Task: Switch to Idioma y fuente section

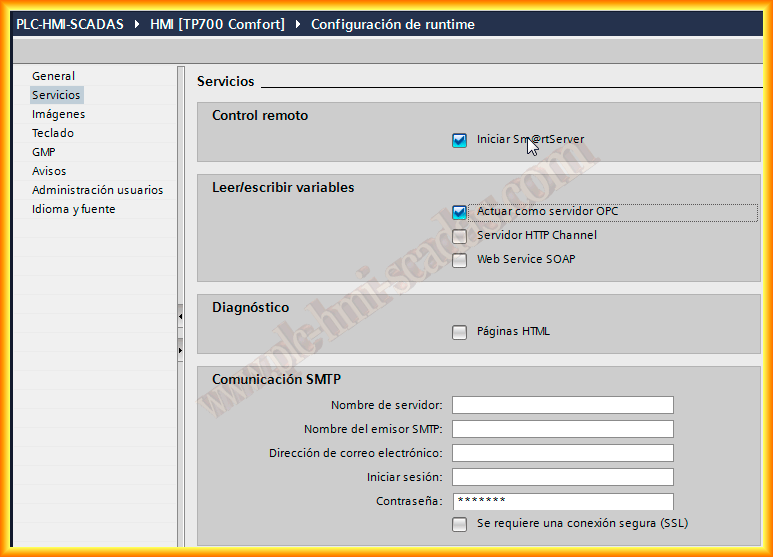Action: pyautogui.click(x=73, y=209)
